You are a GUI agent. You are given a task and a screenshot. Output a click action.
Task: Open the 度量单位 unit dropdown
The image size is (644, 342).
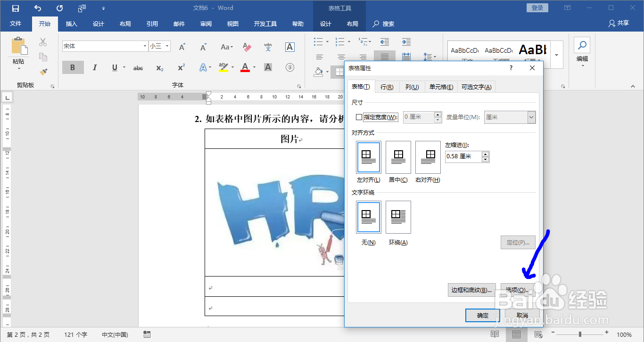point(531,117)
